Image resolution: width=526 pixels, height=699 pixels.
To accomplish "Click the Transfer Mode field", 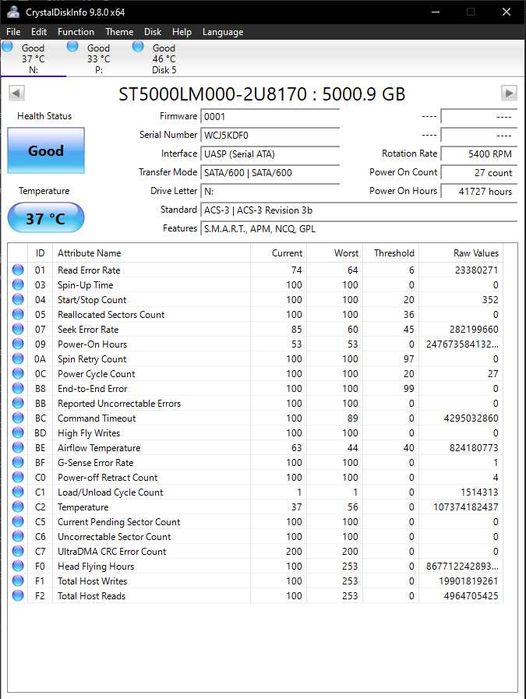I will point(270,173).
